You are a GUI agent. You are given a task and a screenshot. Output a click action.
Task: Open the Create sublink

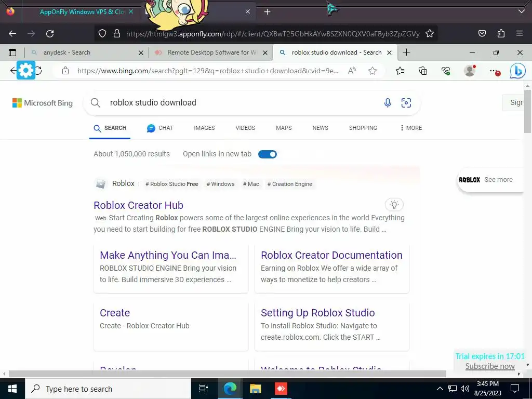(x=115, y=313)
